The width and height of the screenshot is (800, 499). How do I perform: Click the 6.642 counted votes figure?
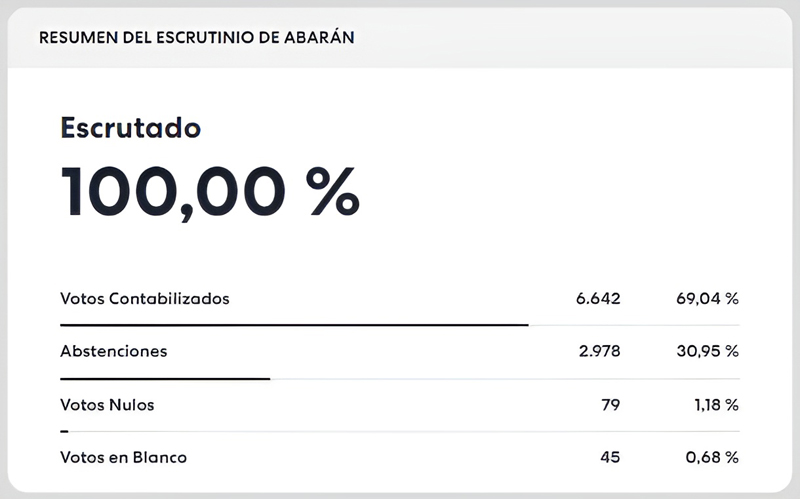pyautogui.click(x=598, y=298)
